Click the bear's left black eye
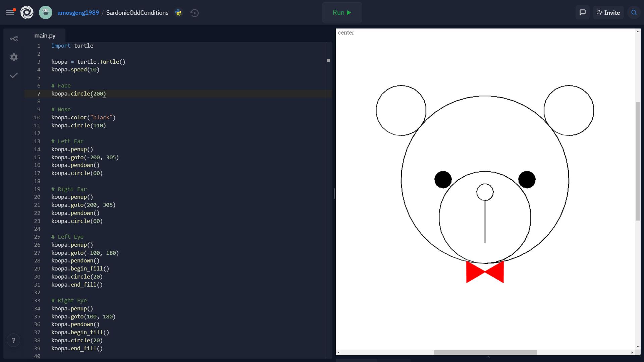Screen dimensions: 644x362 443,180
